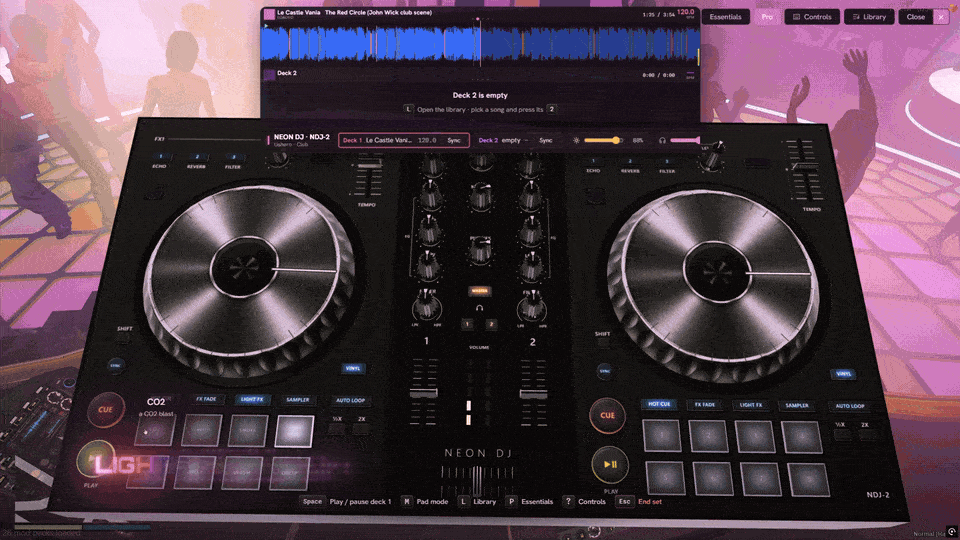Image resolution: width=960 pixels, height=540 pixels.
Task: Toggle deck 2 ECHO effect button
Action: tap(593, 162)
